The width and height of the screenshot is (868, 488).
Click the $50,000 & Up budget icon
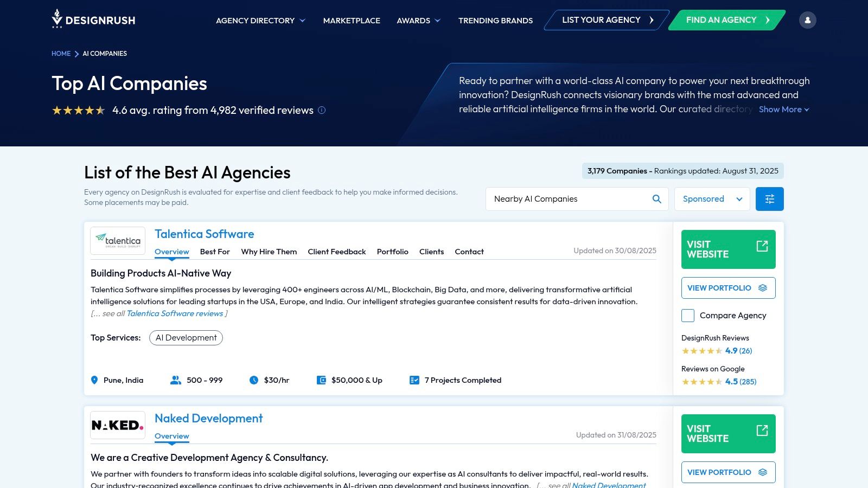click(x=321, y=380)
